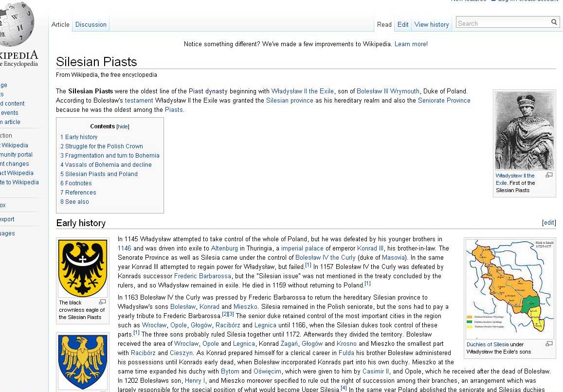Open the Community portal sidebar link
The width and height of the screenshot is (563, 392).
tap(16, 155)
